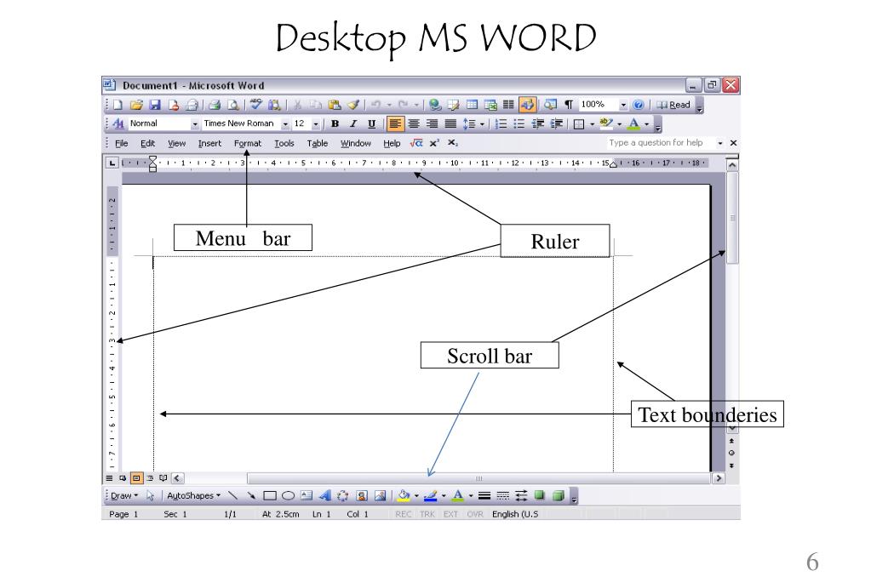Image resolution: width=871 pixels, height=588 pixels.
Task: Open the File menu
Action: [x=121, y=143]
